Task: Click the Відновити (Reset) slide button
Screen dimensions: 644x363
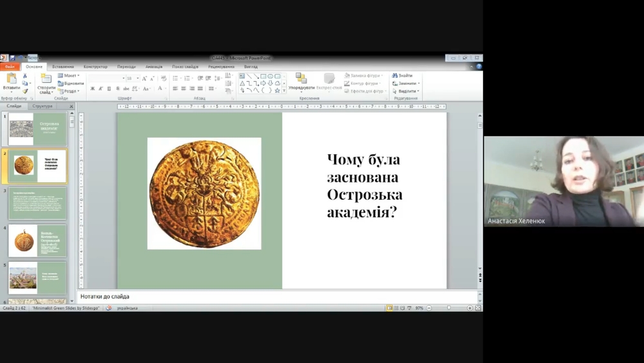Action: [71, 83]
